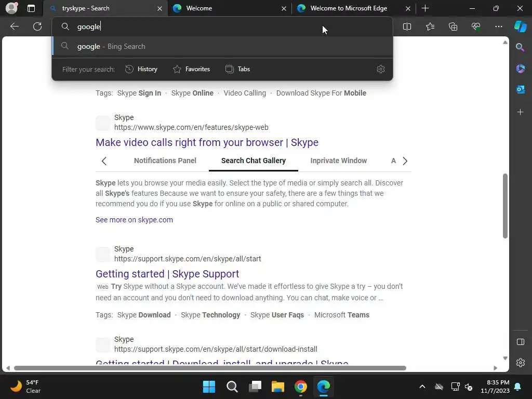
Task: Open the Microsoft 365 sidebar icon
Action: pos(520,69)
